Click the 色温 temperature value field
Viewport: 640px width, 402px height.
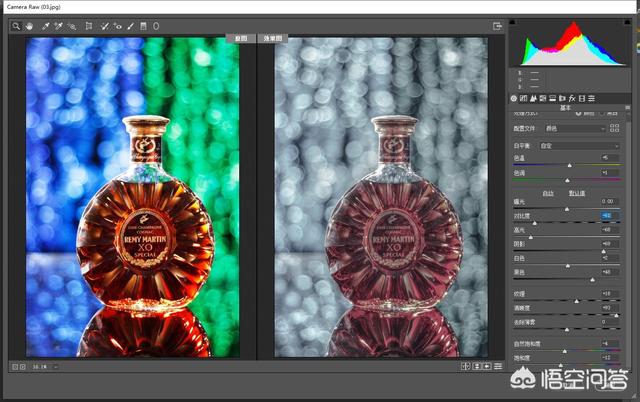pyautogui.click(x=610, y=158)
